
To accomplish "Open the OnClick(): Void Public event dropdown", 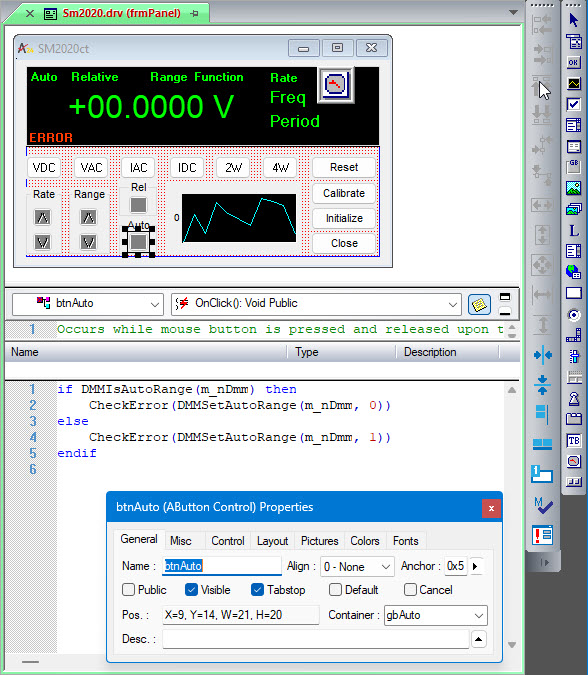I will pyautogui.click(x=452, y=305).
